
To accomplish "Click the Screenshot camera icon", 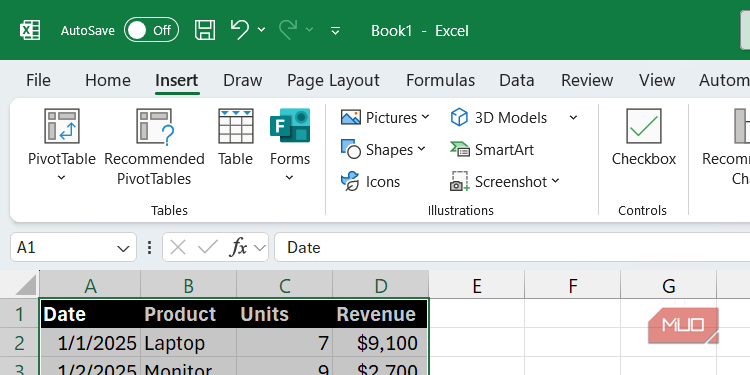I will (460, 181).
